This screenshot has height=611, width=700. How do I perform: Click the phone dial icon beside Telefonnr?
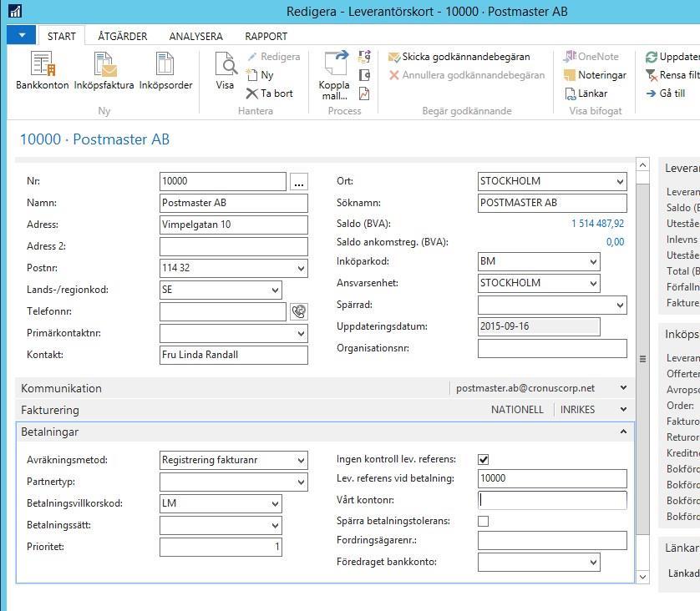(299, 311)
